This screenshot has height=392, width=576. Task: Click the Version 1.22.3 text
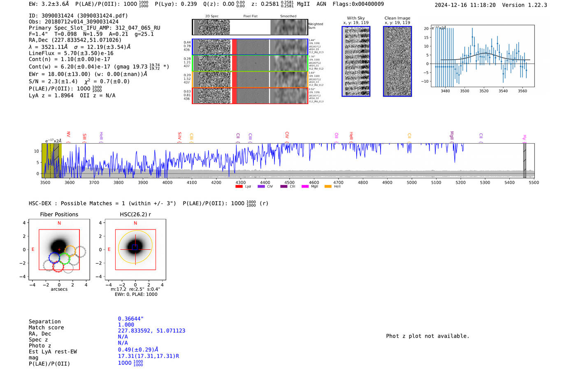pos(525,5)
